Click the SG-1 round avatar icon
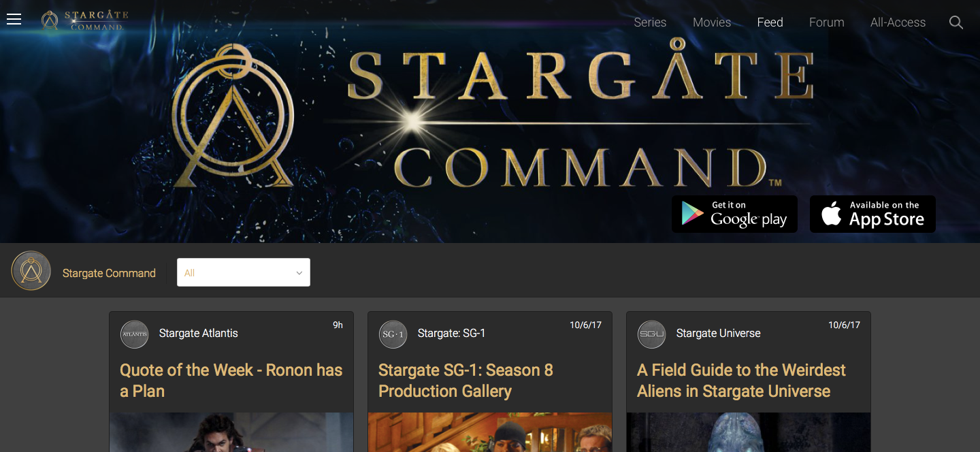Image resolution: width=980 pixels, height=452 pixels. pyautogui.click(x=393, y=334)
